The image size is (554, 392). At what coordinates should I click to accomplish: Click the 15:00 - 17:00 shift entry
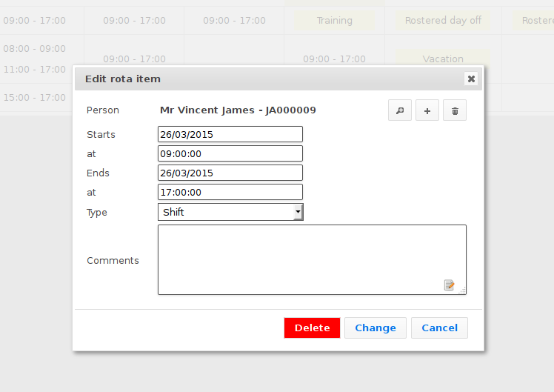coord(34,97)
